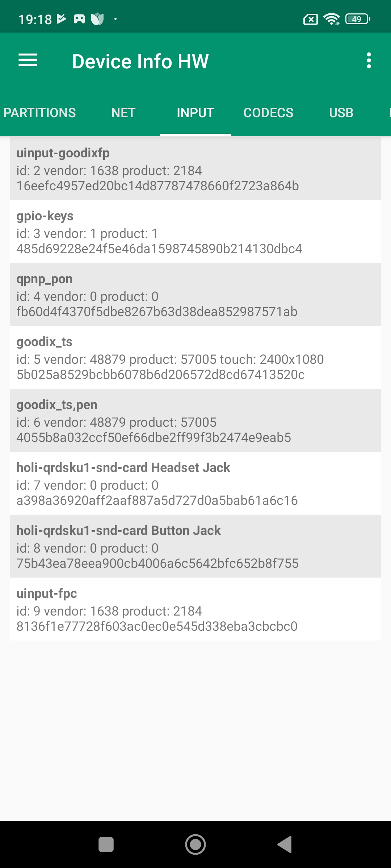The image size is (391, 868).
Task: Open the hamburger navigation menu
Action: (28, 60)
